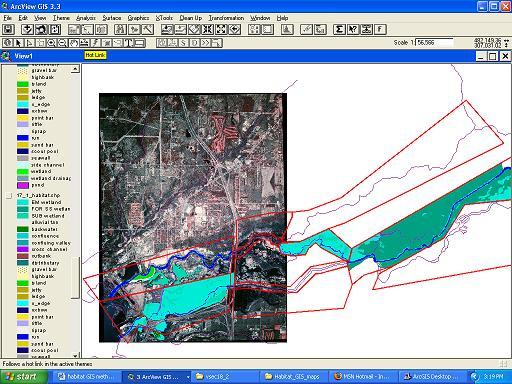Click the legend scrollbar up arrow
512x384 pixels.
[75, 69]
